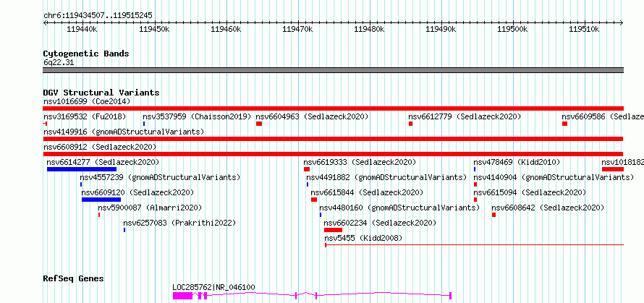Image resolution: width=644 pixels, height=303 pixels.
Task: Click the 119490k scale label
Action: 441,29
